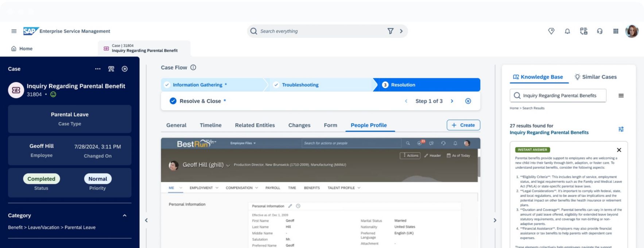Click the Create button

tap(463, 125)
